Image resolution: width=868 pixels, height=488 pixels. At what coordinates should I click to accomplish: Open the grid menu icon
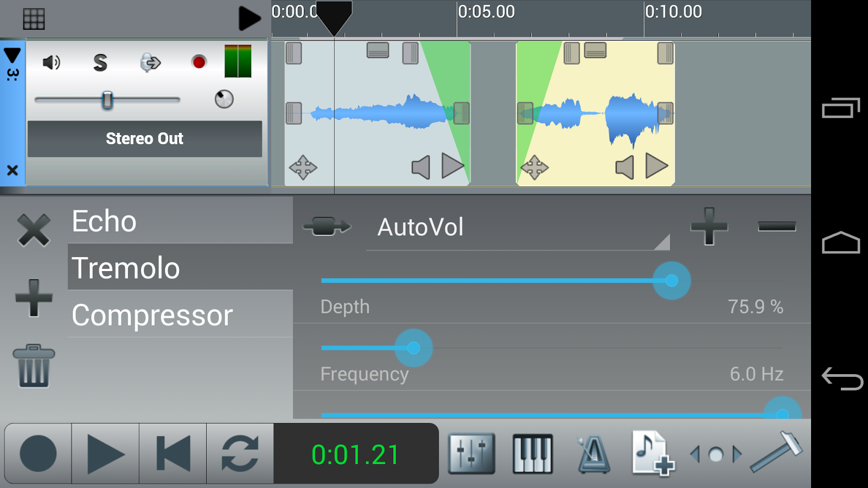pos(34,19)
